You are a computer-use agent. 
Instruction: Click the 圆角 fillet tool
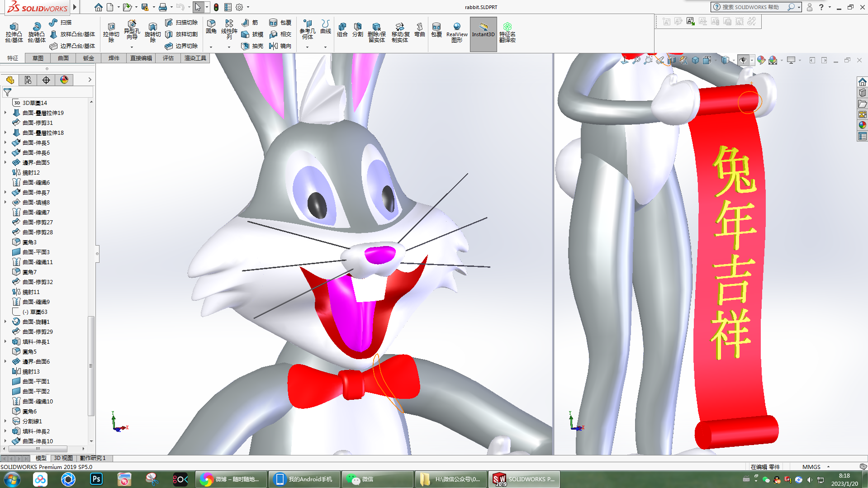pyautogui.click(x=211, y=27)
